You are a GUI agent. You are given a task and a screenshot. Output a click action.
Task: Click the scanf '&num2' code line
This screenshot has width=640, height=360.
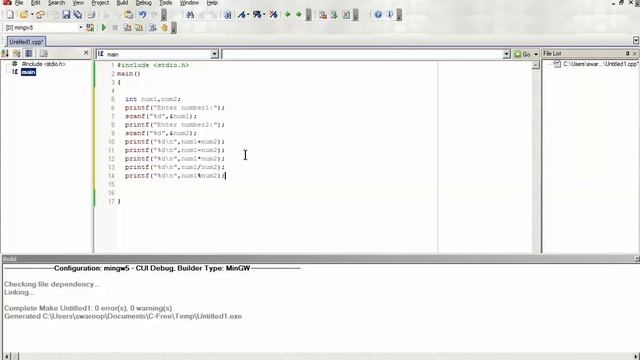161,133
